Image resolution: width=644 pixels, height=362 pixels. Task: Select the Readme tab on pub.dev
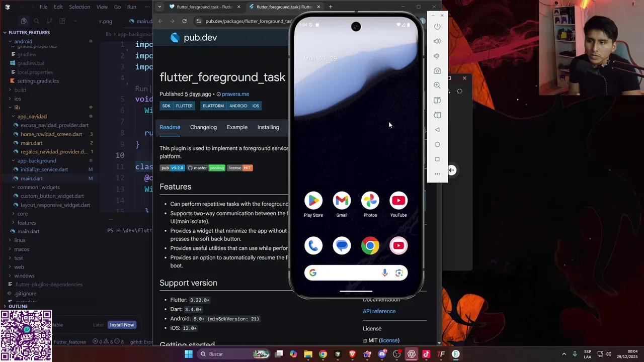[x=170, y=127]
